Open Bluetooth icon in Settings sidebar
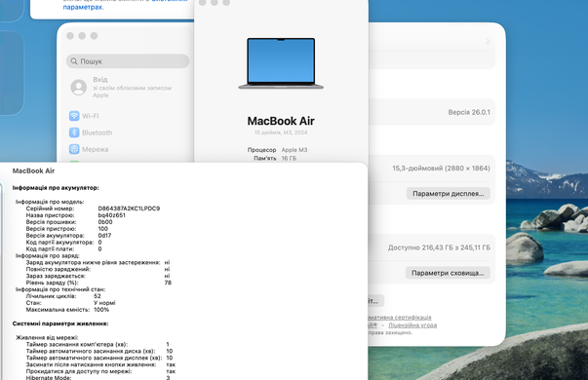 [74, 133]
